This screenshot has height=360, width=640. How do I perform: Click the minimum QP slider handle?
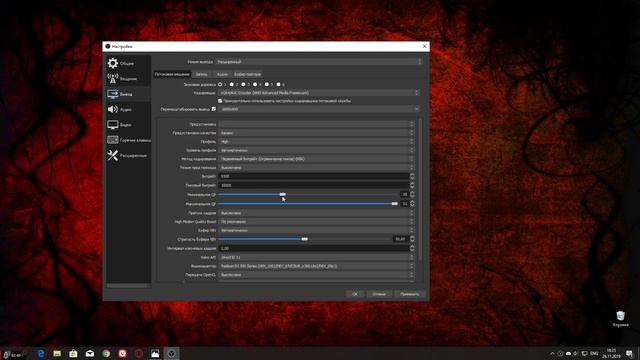pos(282,194)
